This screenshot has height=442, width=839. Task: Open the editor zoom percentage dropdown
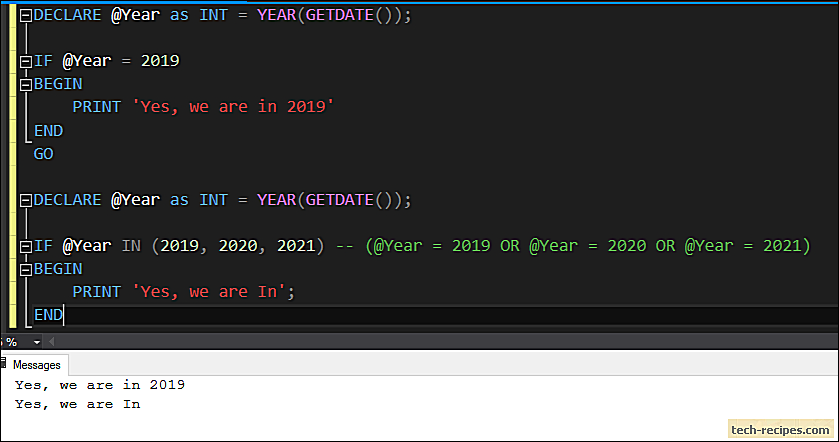pyautogui.click(x=36, y=342)
